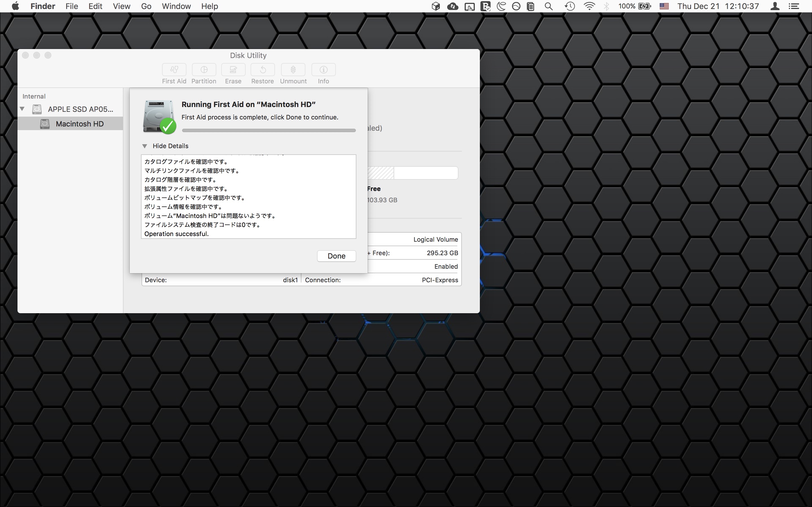Collapse the Hide Details disclosure triangle
This screenshot has height=507, width=812.
click(x=145, y=146)
